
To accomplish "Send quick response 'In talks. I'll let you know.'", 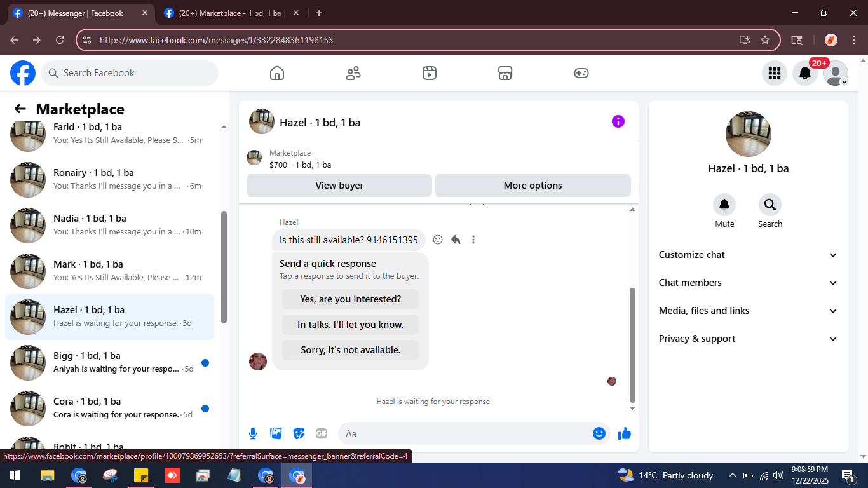I will click(x=351, y=325).
